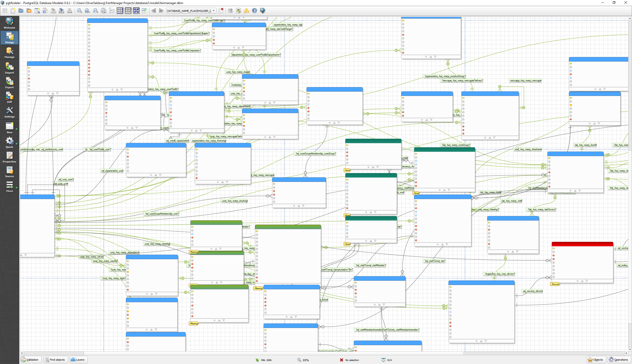The width and height of the screenshot is (632, 364).
Task: Toggle compact view mode in the toolbar
Action: pos(144,11)
